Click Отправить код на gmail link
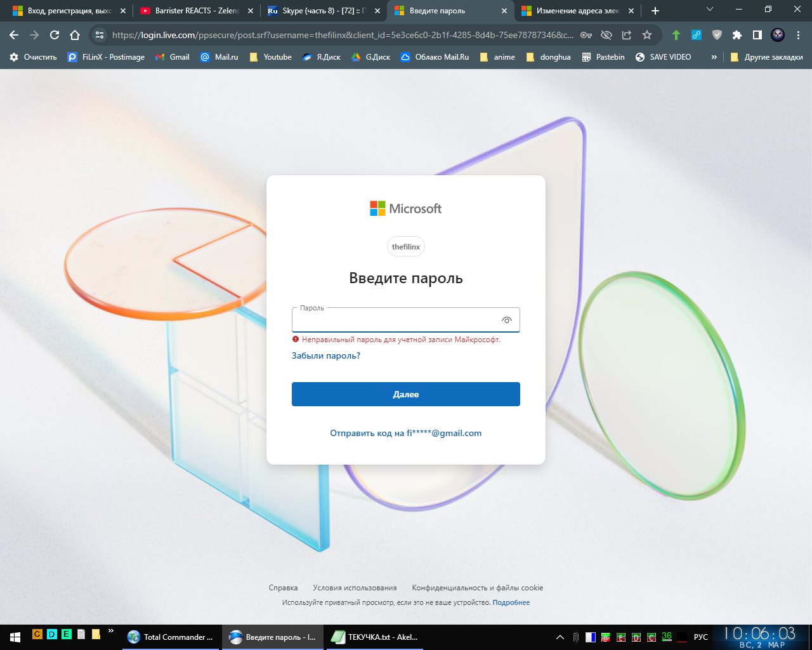Screen dimensions: 812x650 coord(406,433)
